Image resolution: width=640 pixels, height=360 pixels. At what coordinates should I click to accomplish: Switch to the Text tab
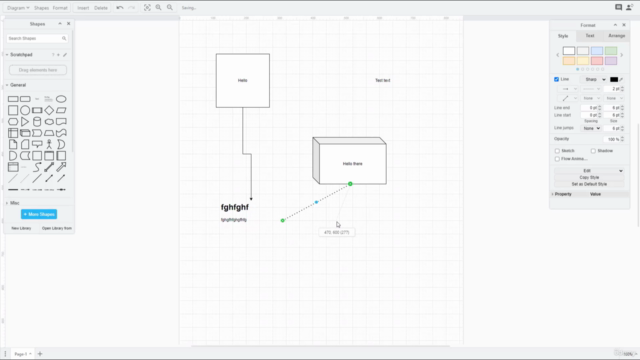(590, 36)
